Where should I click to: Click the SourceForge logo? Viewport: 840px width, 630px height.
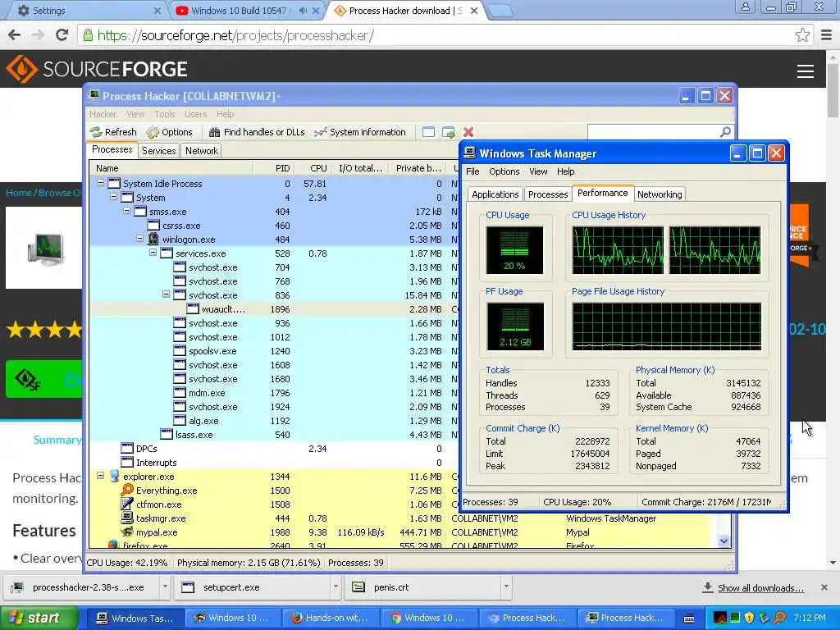(x=97, y=69)
